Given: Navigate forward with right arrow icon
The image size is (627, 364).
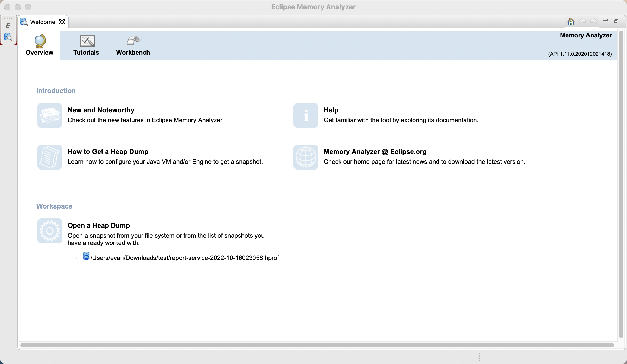Looking at the screenshot, I should 594,21.
